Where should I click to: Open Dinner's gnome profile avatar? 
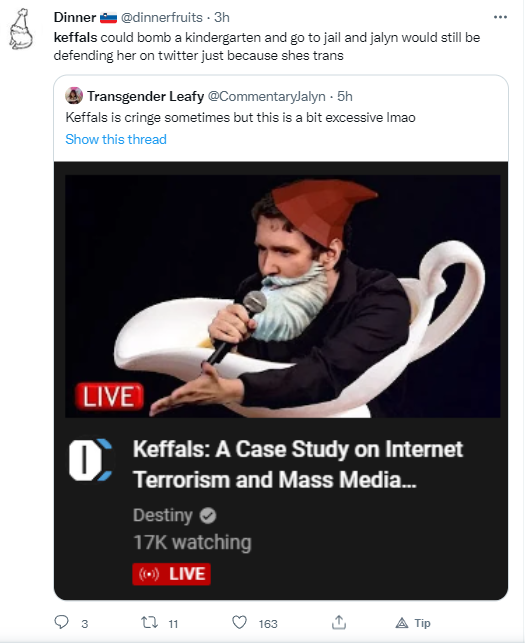tap(21, 29)
